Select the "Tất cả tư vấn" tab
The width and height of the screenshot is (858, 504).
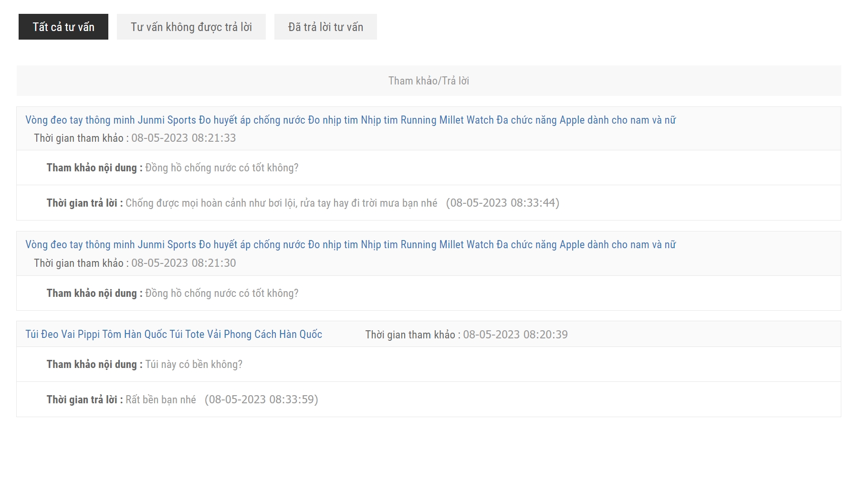point(63,27)
